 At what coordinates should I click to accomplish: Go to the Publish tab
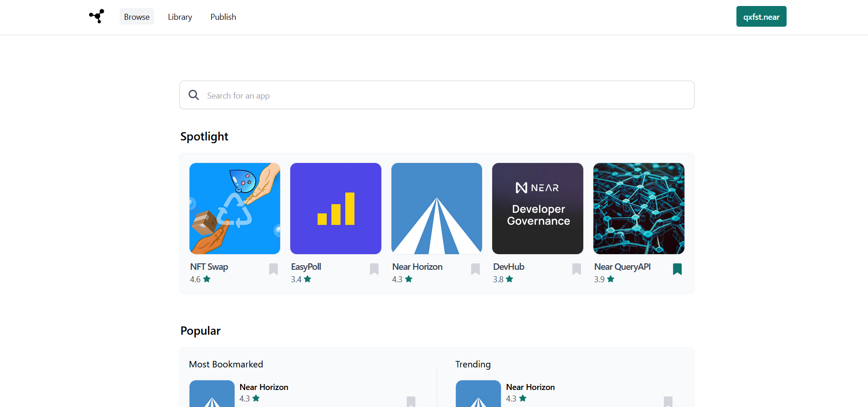[223, 17]
